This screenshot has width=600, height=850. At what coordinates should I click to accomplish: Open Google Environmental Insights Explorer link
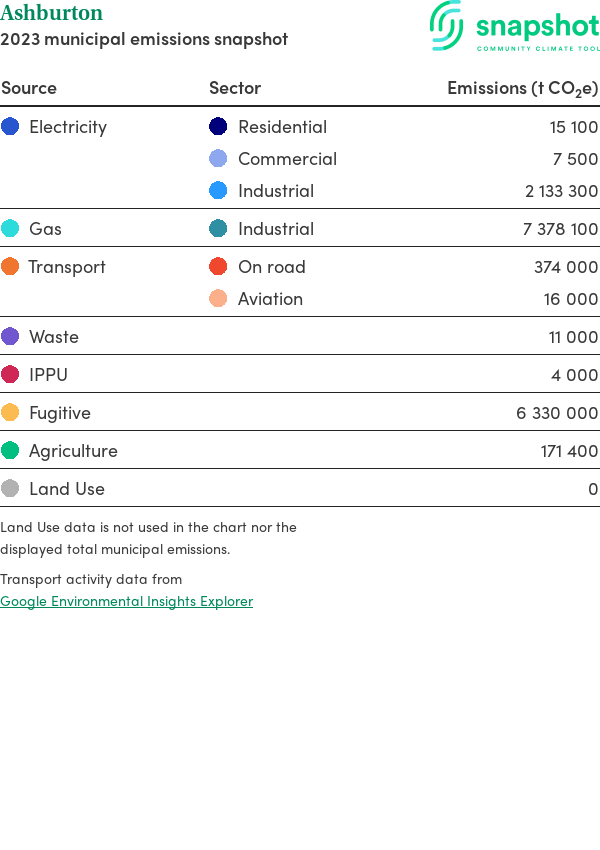tap(126, 601)
